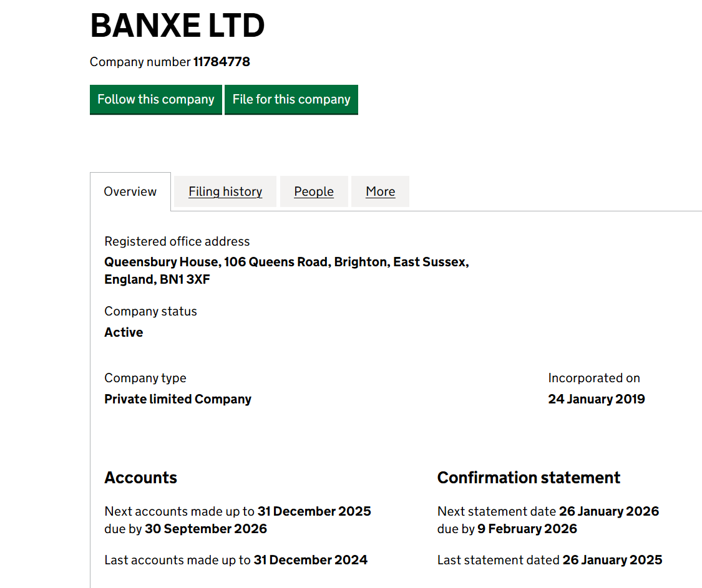Screen dimensions: 702x588
Task: Click next accounts date 31 December 2025
Action: pyautogui.click(x=314, y=511)
